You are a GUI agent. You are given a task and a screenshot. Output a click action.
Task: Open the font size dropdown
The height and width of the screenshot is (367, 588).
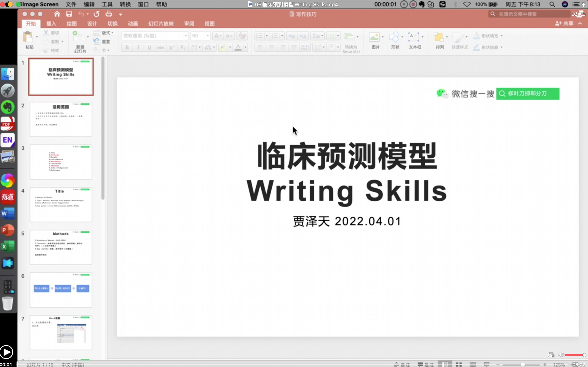point(207,36)
